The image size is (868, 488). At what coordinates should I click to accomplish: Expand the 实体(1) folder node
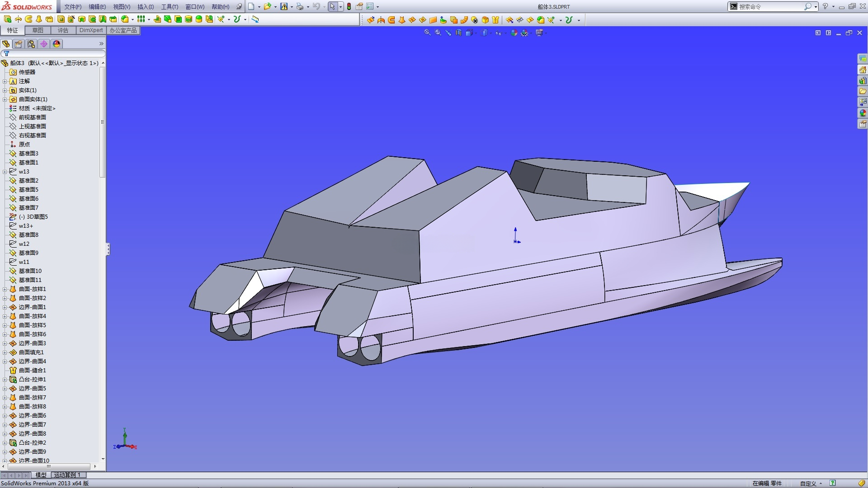click(5, 90)
